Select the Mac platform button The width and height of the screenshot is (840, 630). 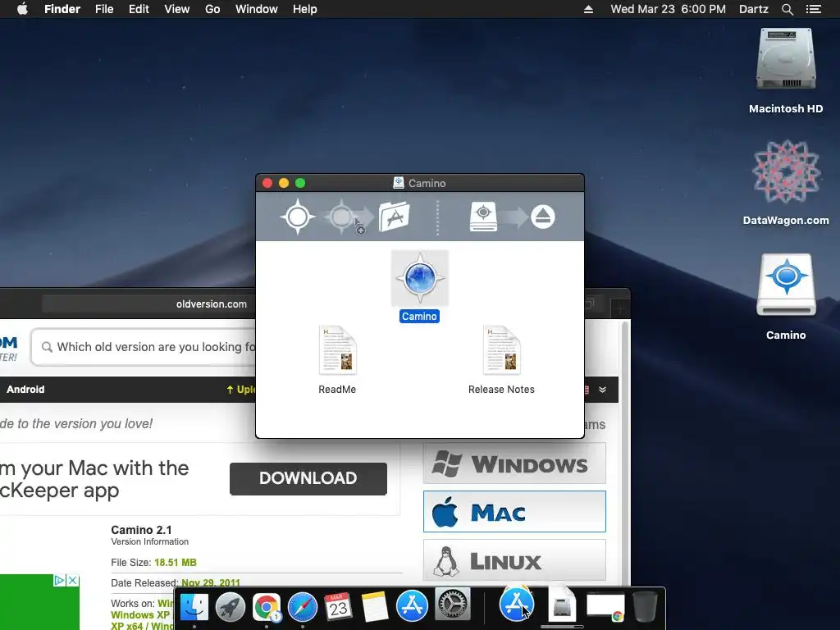[x=514, y=512]
